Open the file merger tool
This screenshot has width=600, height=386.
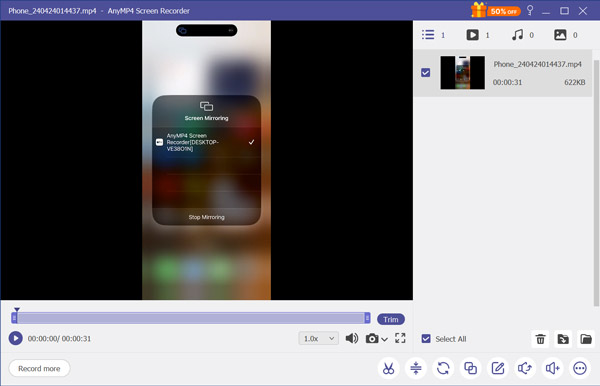pyautogui.click(x=470, y=368)
